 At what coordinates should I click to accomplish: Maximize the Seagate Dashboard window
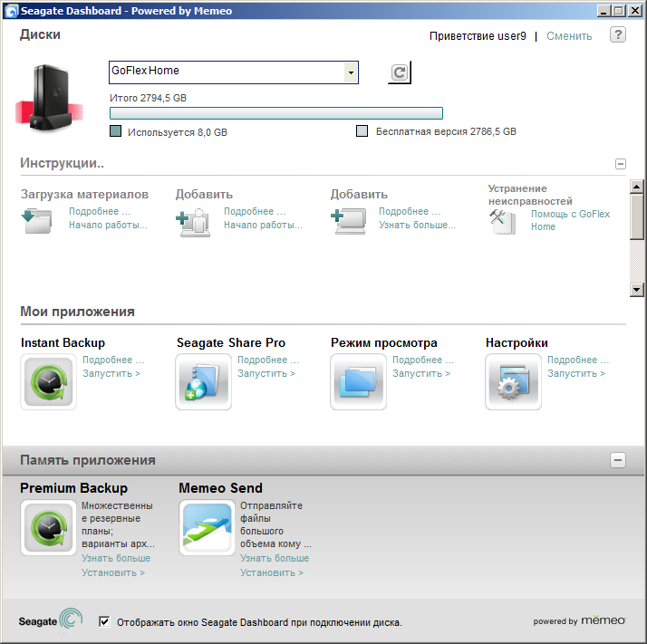(x=619, y=11)
